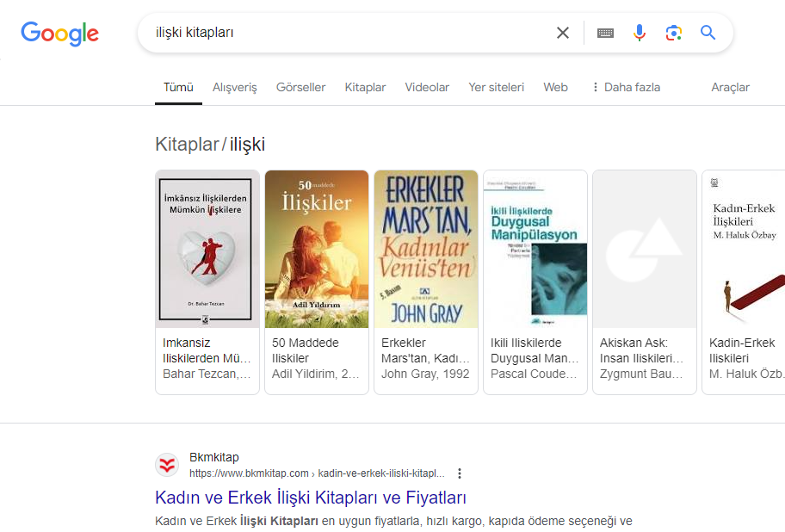
Task: Click Bahar Tezcan author caption
Action: coord(207,374)
